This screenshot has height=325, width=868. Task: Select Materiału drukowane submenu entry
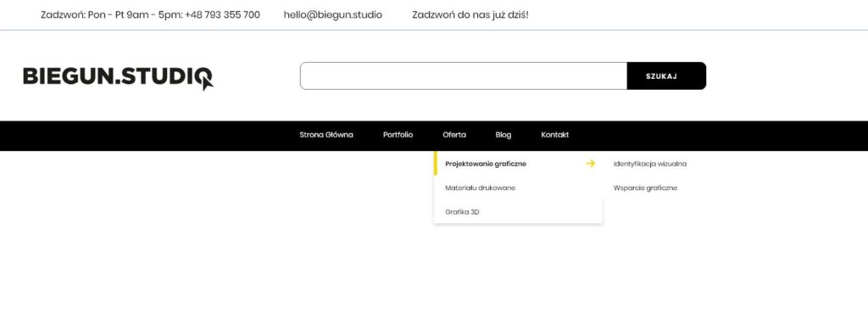click(x=518, y=188)
